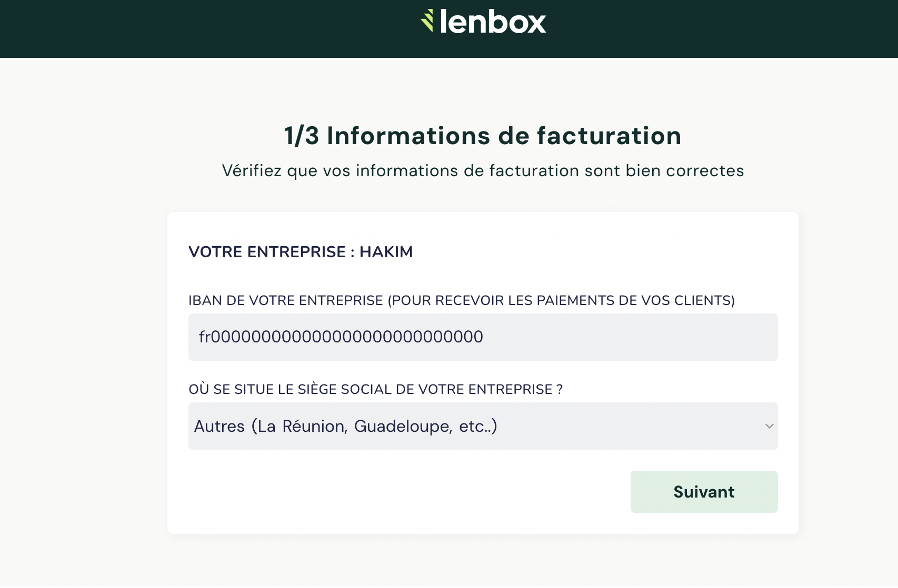Click the chevron arrow of the dropdown
898x588 pixels.
tap(769, 426)
